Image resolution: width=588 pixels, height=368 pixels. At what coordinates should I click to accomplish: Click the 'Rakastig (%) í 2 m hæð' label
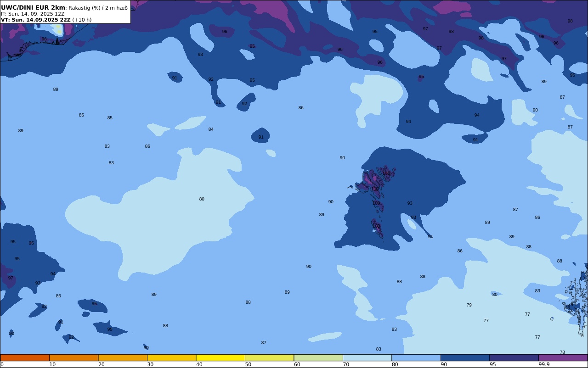point(98,8)
